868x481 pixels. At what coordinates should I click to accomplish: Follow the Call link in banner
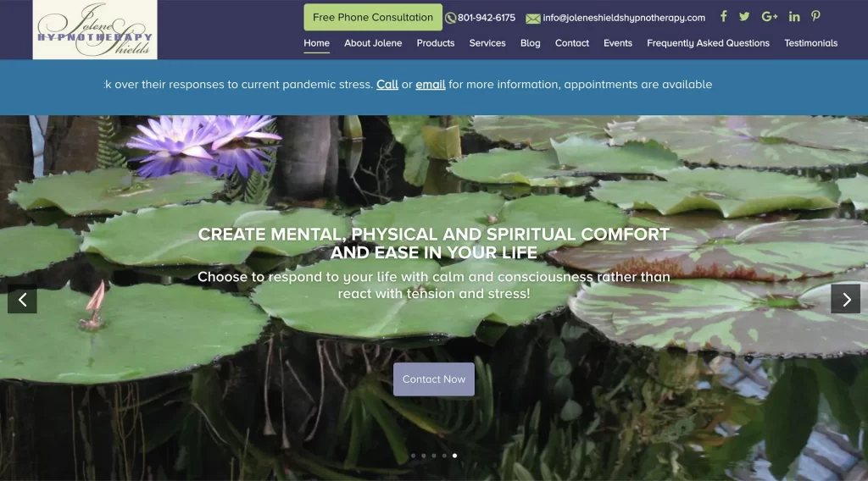click(387, 85)
